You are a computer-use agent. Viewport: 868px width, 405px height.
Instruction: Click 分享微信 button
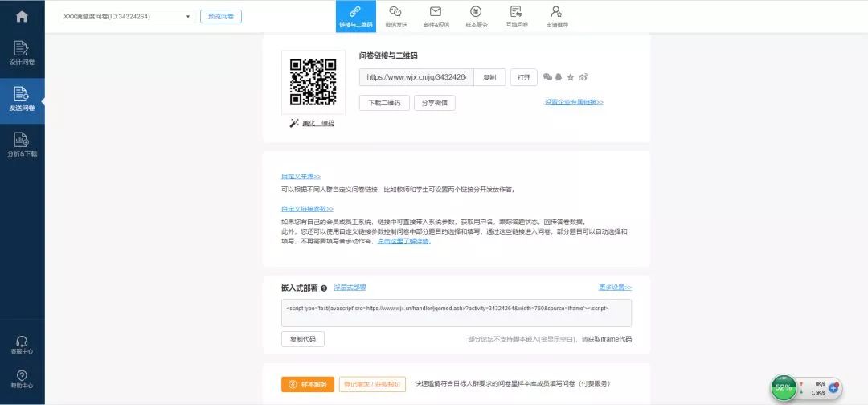pos(435,103)
